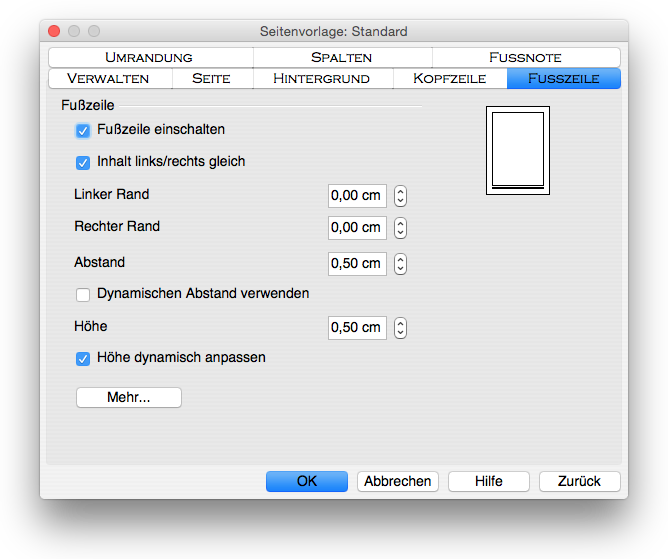Click the page layout preview thumbnail
Screen dimensions: 668x559
coord(517,151)
